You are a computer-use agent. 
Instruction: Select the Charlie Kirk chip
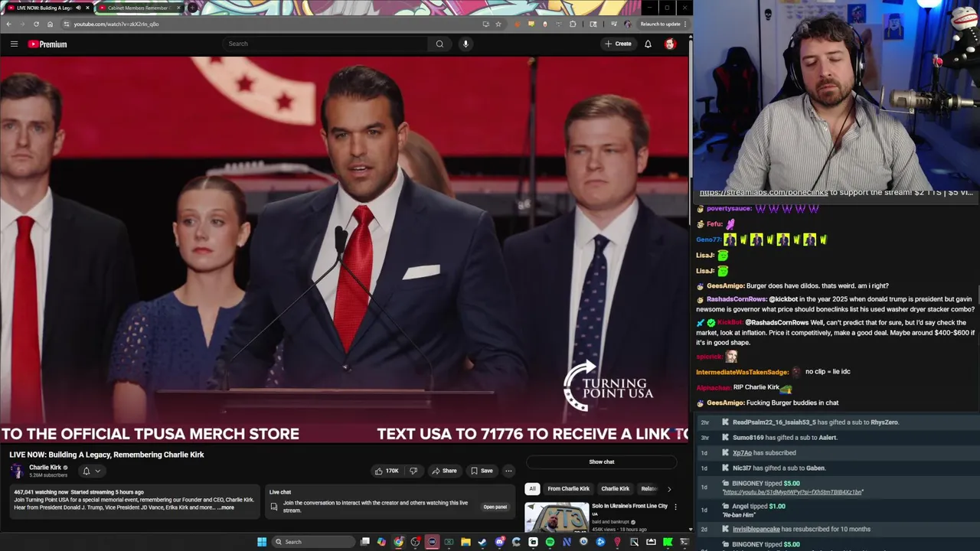coord(615,488)
